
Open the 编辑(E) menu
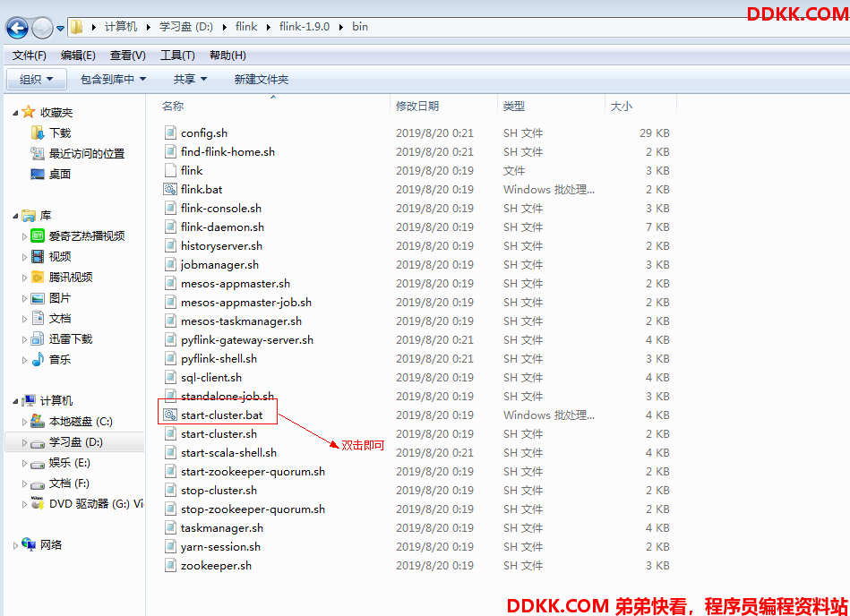(78, 56)
